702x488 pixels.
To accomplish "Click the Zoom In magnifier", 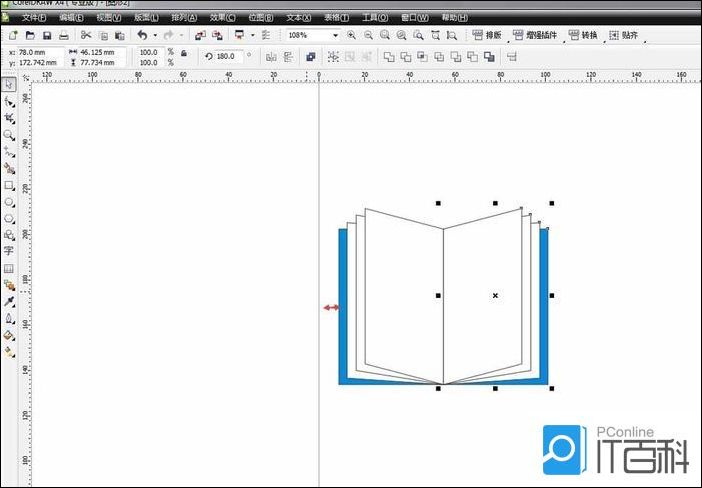I will pyautogui.click(x=351, y=35).
